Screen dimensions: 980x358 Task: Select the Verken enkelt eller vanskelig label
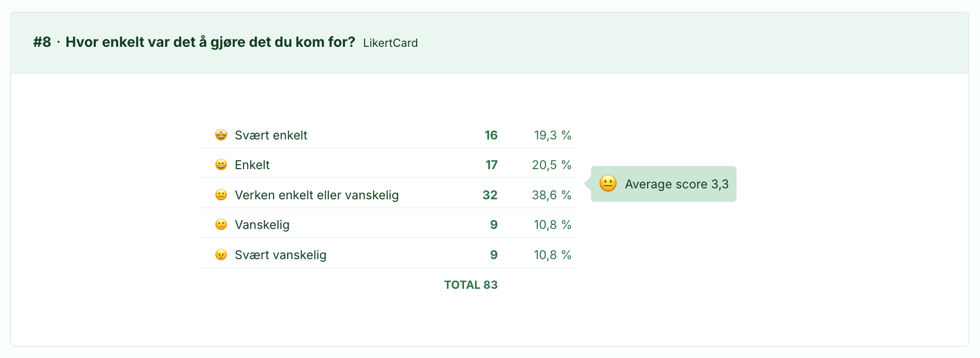pyautogui.click(x=317, y=195)
